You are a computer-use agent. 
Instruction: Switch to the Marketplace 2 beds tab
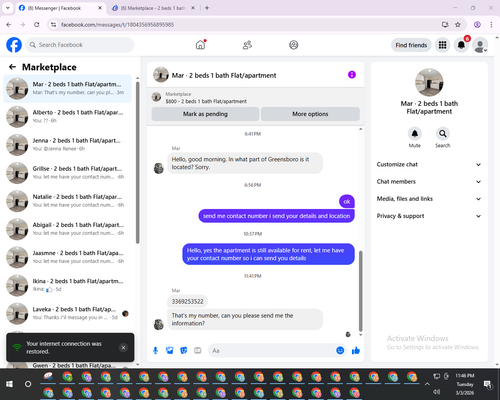(153, 8)
